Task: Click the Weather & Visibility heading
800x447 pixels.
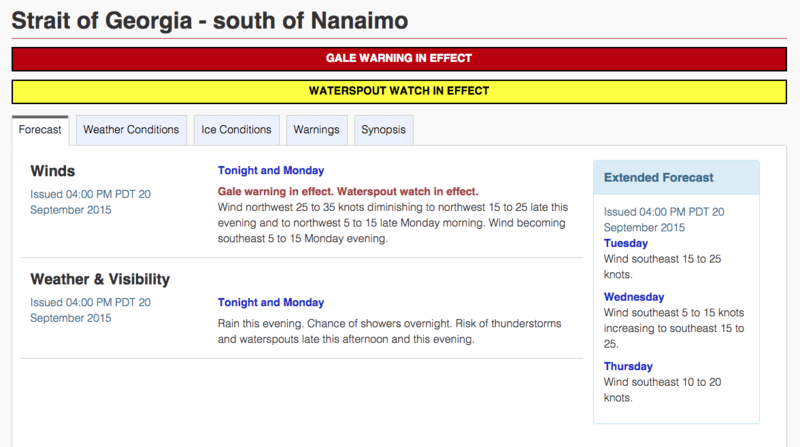Action: [x=100, y=279]
